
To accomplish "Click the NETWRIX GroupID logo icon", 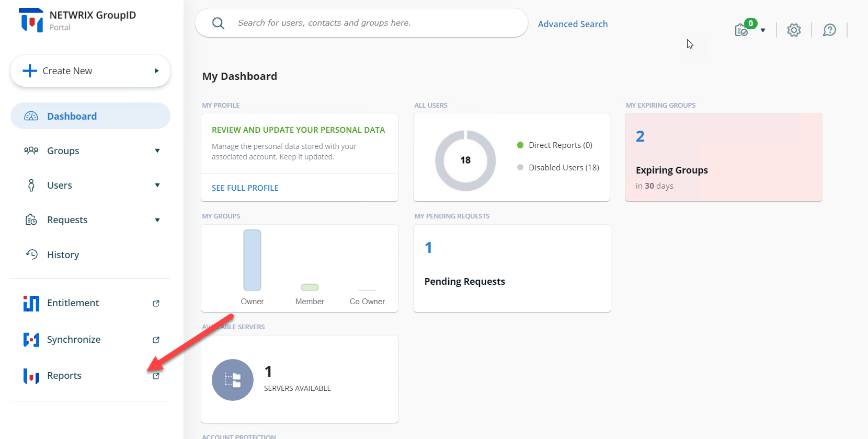I will click(x=31, y=20).
